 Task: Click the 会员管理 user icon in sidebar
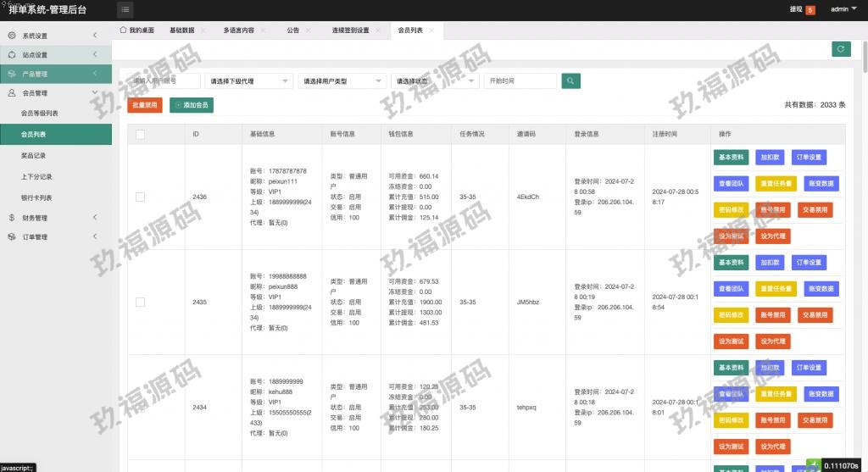[x=12, y=93]
